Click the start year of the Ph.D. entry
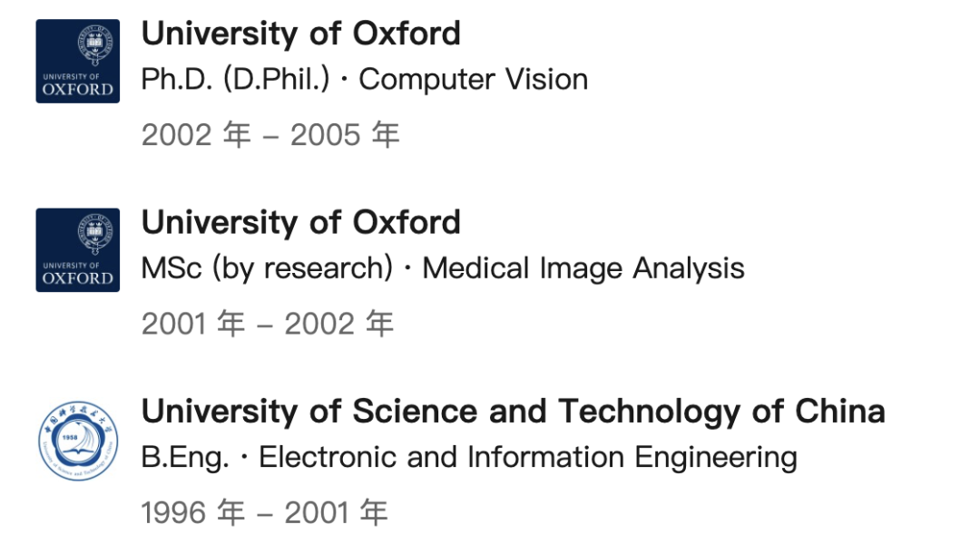The height and width of the screenshot is (544, 980). click(x=195, y=135)
